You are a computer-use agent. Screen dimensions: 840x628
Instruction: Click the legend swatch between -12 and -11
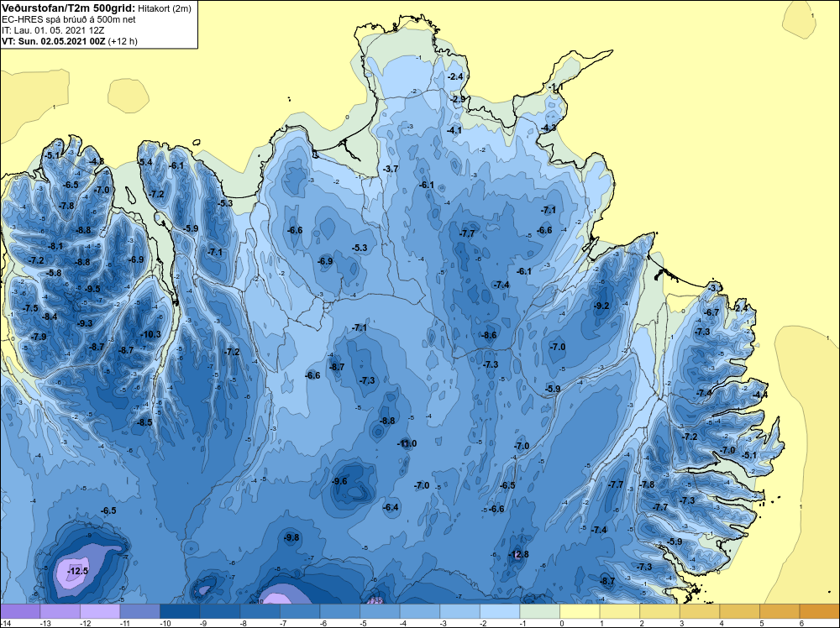click(100, 611)
